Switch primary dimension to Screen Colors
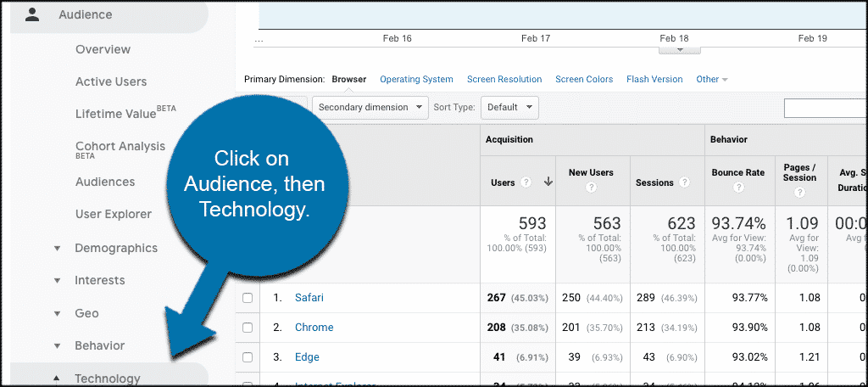 point(584,79)
